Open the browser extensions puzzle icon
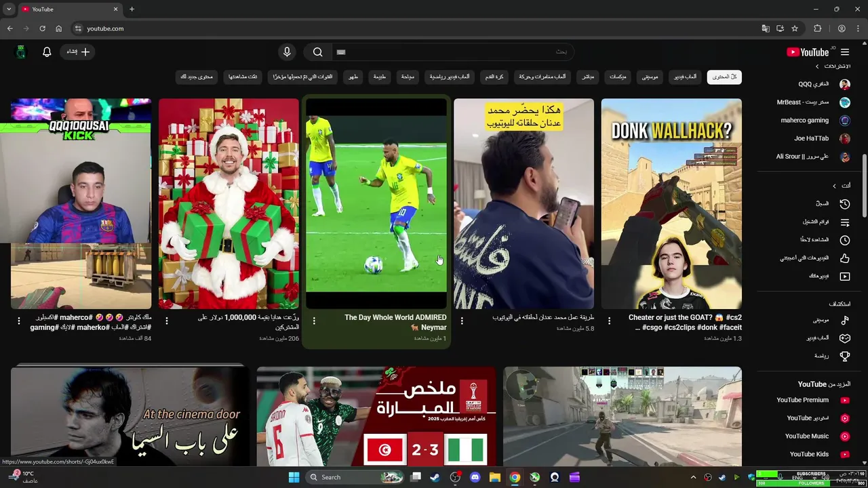This screenshot has width=868, height=488. pyautogui.click(x=818, y=28)
